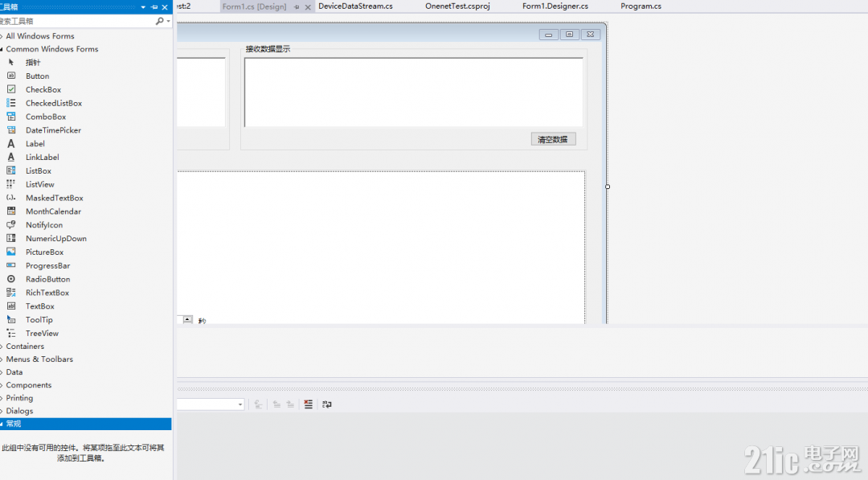Select the 秒 label on the form
Viewport: 868px width, 480px height.
pos(202,321)
